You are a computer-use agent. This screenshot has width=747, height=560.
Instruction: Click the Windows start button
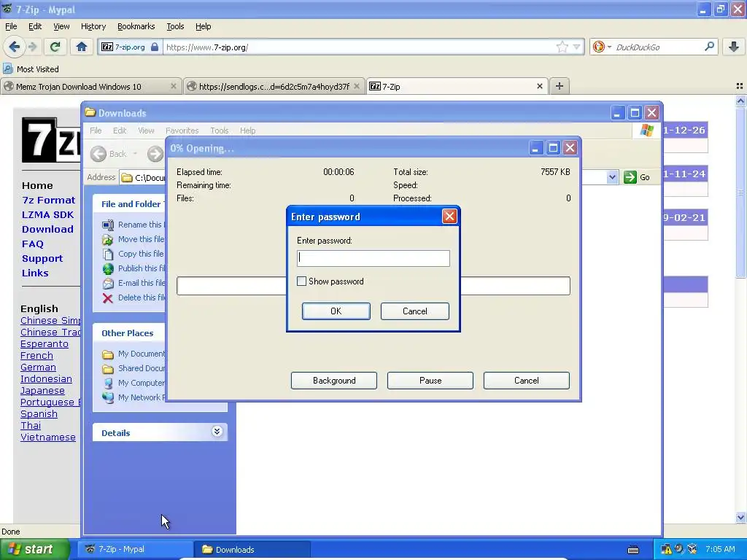click(35, 549)
